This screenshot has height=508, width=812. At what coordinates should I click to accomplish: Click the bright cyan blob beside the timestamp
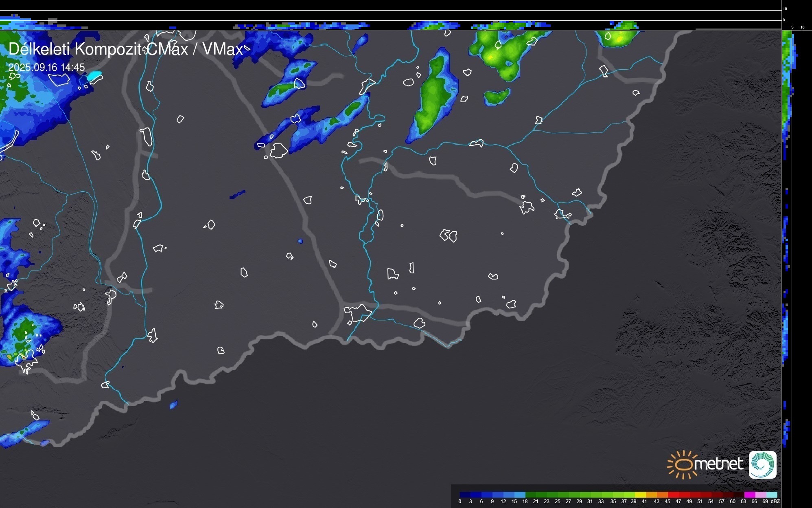[x=95, y=75]
